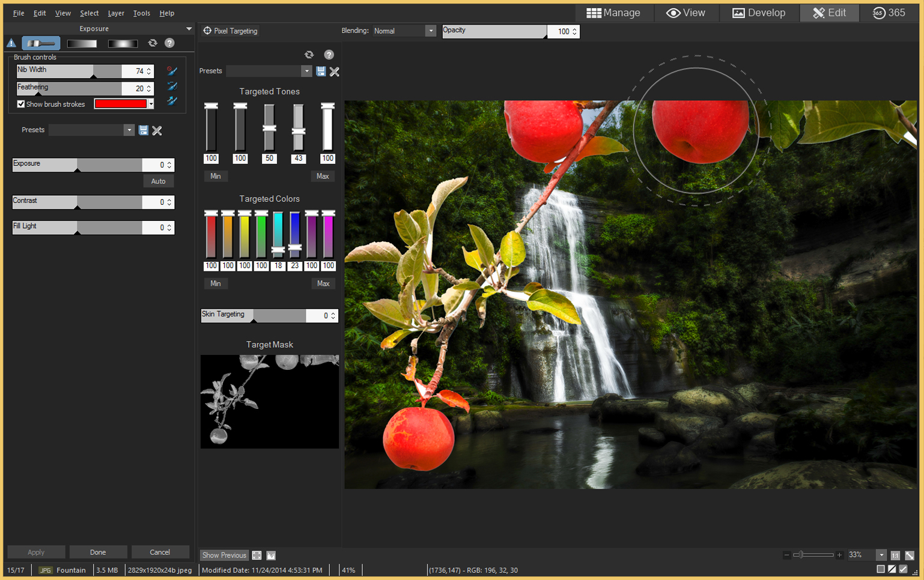Click Targeted Colors Max button
The height and width of the screenshot is (580, 924).
tap(323, 283)
